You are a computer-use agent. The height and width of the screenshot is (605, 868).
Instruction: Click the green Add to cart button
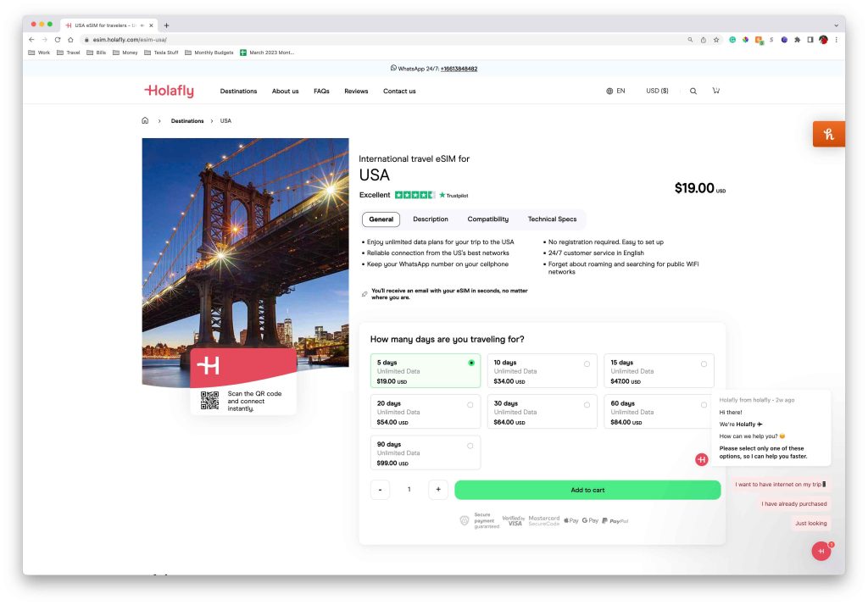pos(587,490)
